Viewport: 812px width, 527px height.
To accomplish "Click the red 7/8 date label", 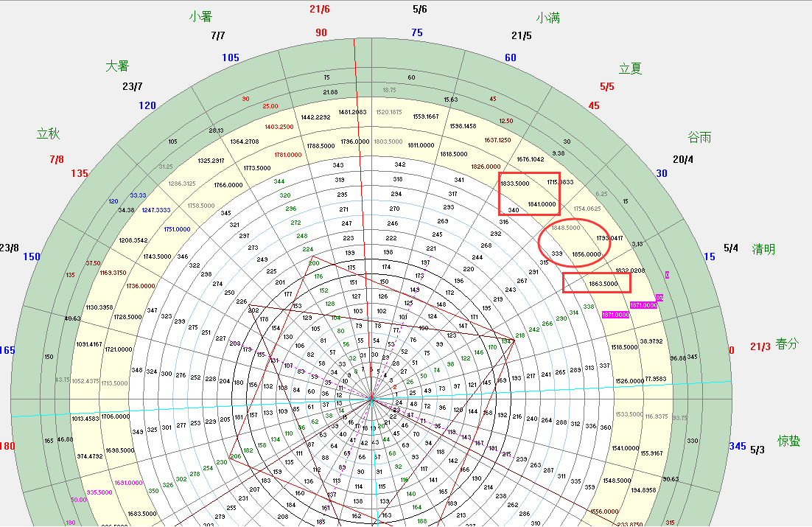I will [x=57, y=160].
